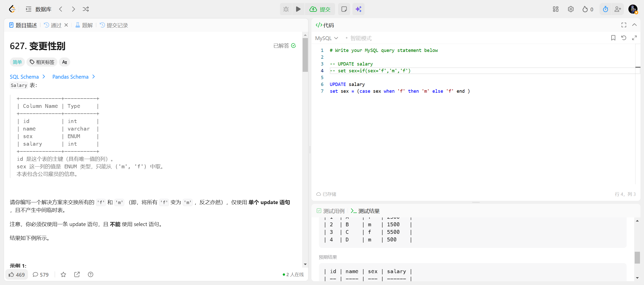Open the MySQL language dropdown
Image resolution: width=644 pixels, height=285 pixels.
[x=327, y=38]
